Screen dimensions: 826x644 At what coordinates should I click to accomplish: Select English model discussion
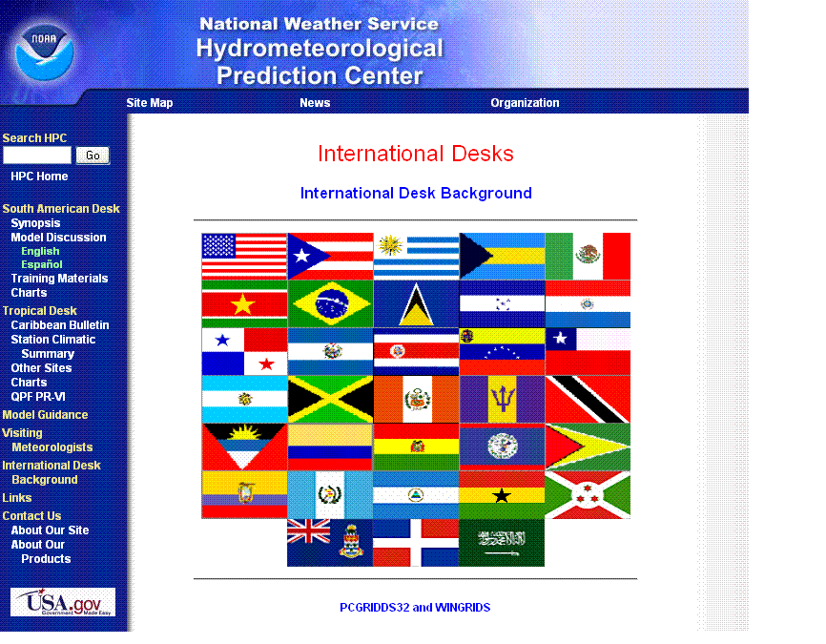tap(41, 251)
